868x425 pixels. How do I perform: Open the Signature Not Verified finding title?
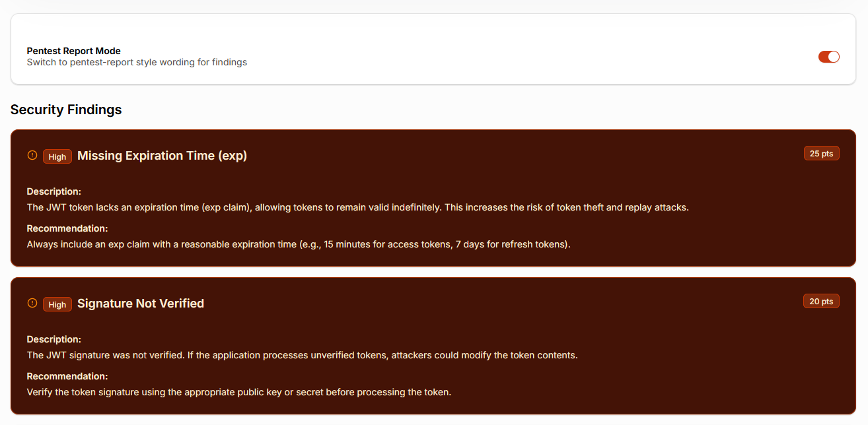point(141,304)
